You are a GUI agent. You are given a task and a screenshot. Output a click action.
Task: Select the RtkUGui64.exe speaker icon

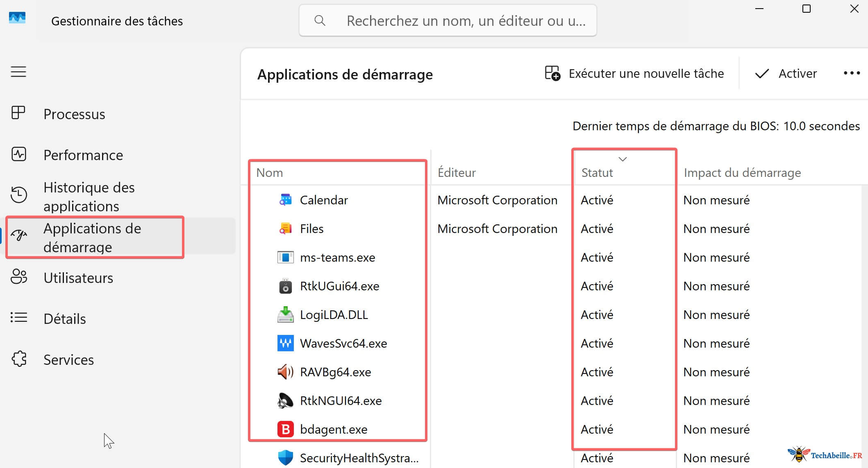pos(285,286)
